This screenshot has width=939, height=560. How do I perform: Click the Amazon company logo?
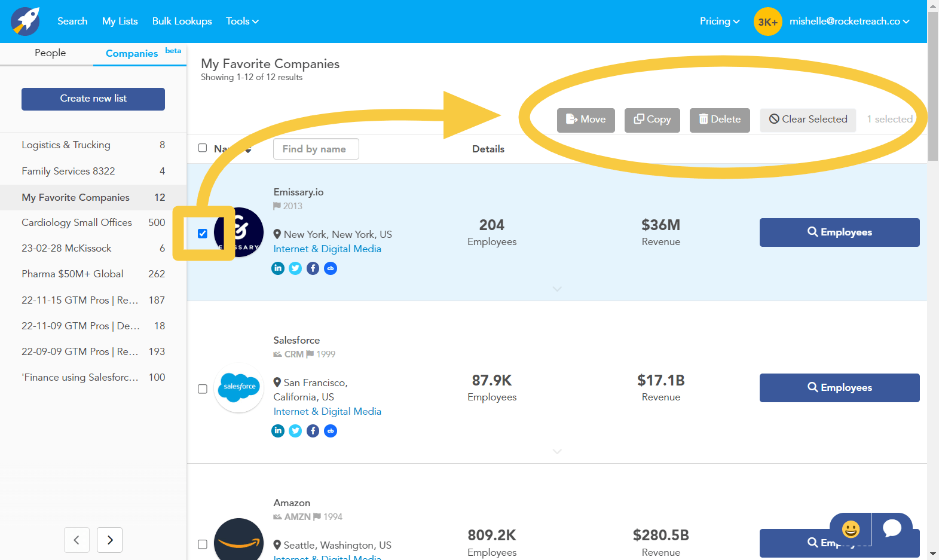pyautogui.click(x=238, y=540)
